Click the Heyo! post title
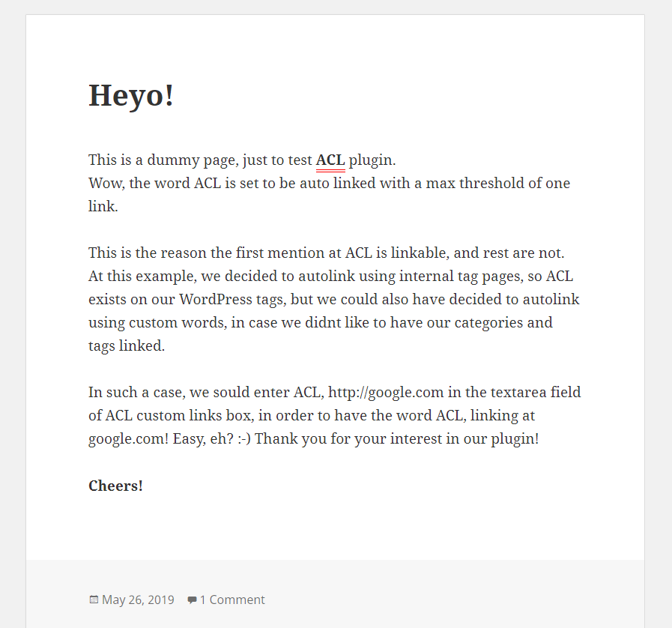This screenshot has height=628, width=672. pos(131,95)
